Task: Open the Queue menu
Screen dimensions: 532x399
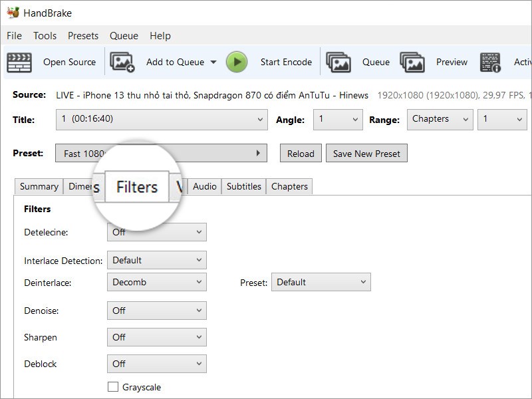Action: [124, 36]
